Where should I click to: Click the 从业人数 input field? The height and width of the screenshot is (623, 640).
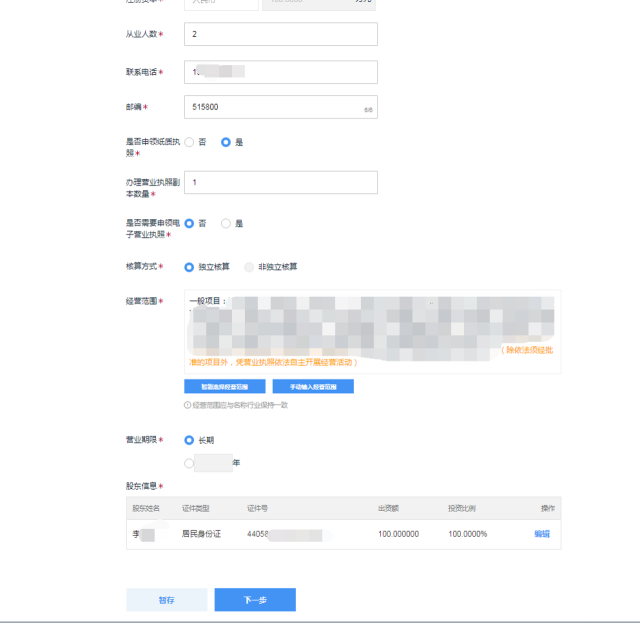click(281, 34)
